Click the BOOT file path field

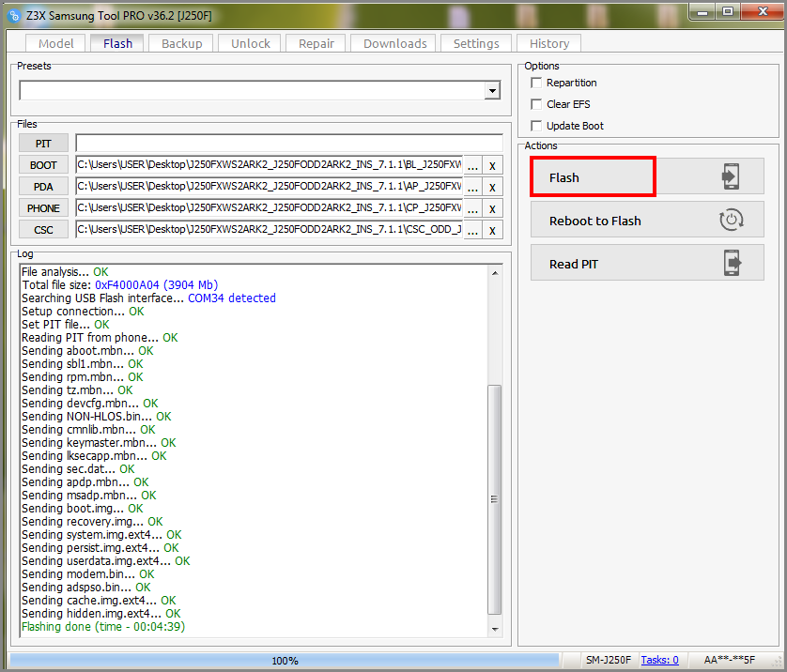pos(269,165)
